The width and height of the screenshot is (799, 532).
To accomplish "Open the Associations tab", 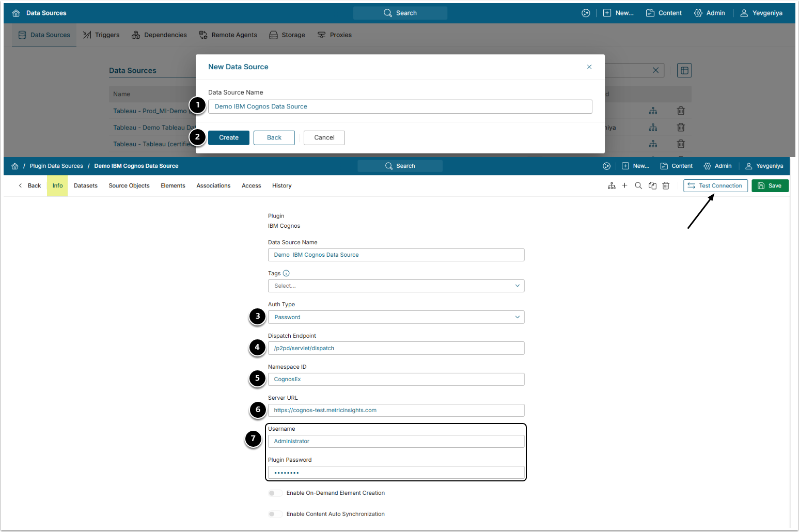I will 213,186.
